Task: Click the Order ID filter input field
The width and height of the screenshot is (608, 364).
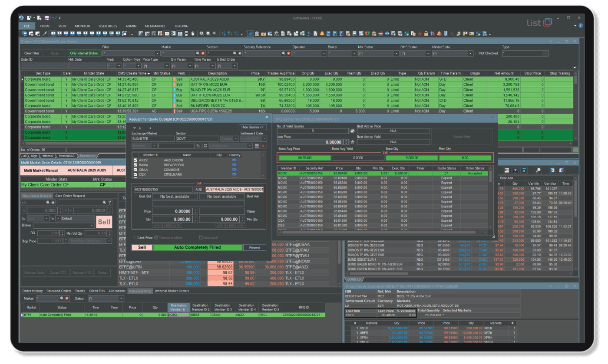Action: tap(44, 66)
